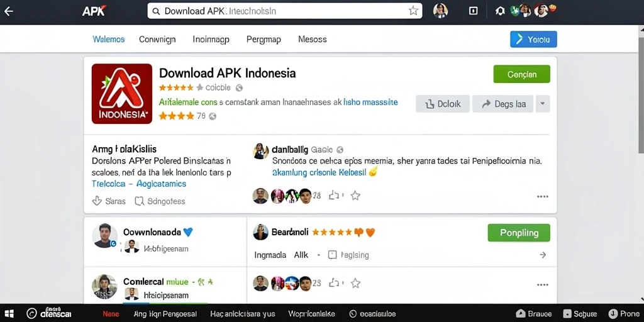Click the Degs laa share button
644x322 pixels.
pos(502,104)
